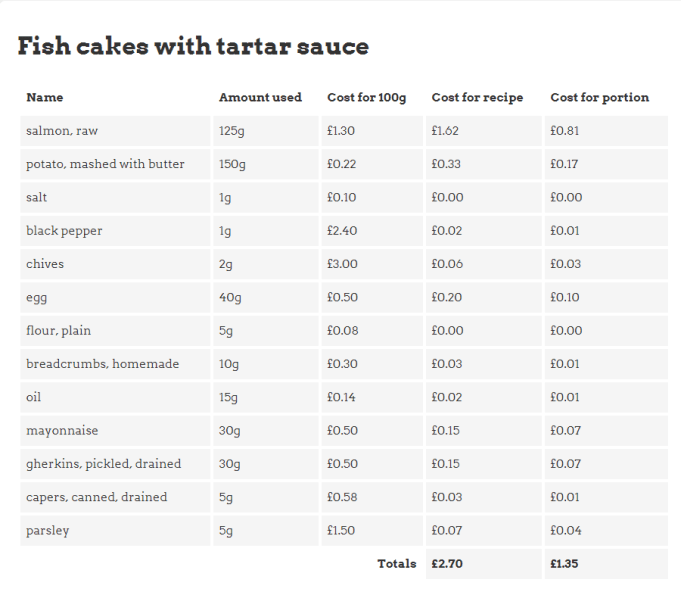
Task: Click the 'breadcrumbs, homemade' ingredient cell
Action: click(102, 364)
